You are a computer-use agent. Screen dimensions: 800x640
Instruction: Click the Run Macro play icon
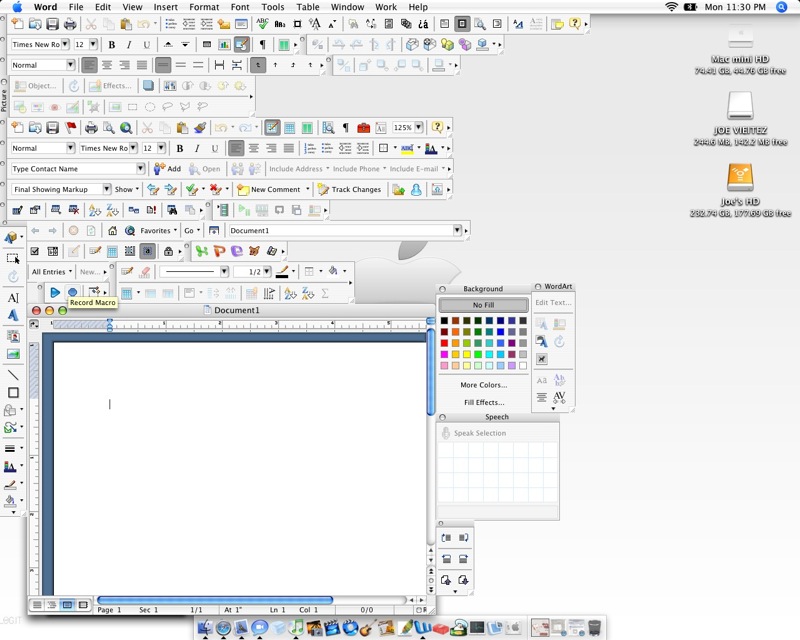pos(55,292)
